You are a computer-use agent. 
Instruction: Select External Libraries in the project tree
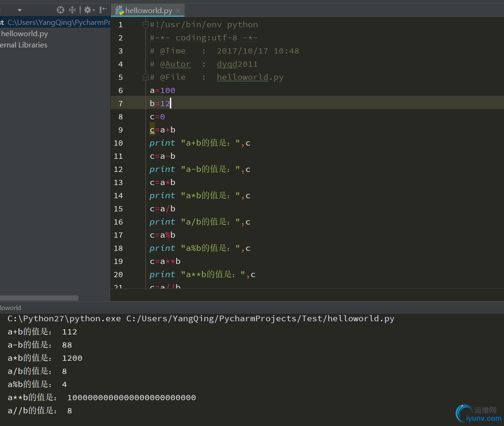coord(23,45)
